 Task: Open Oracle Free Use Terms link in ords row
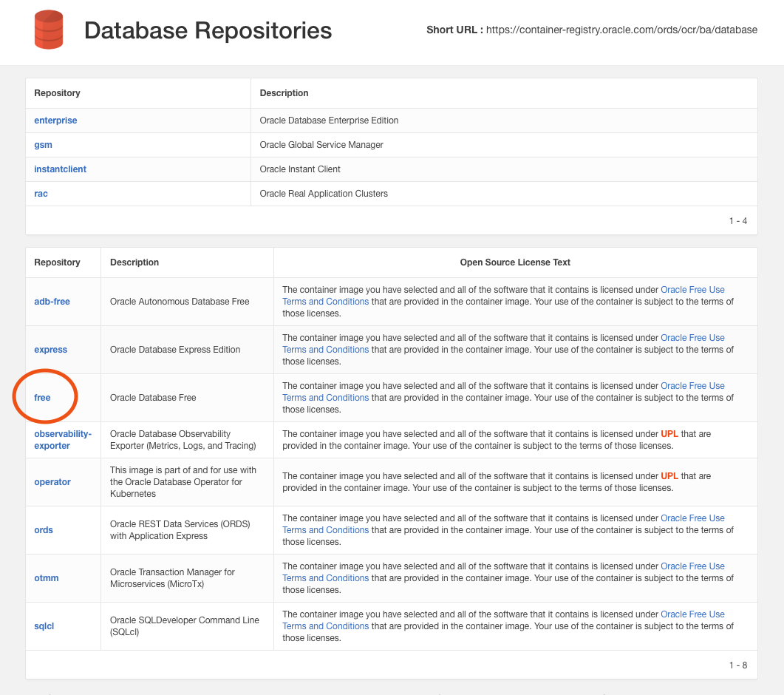point(692,518)
